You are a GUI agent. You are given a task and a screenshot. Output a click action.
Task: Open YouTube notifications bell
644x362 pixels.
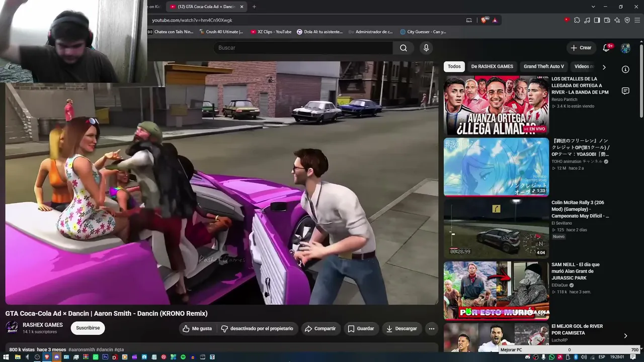tap(607, 48)
